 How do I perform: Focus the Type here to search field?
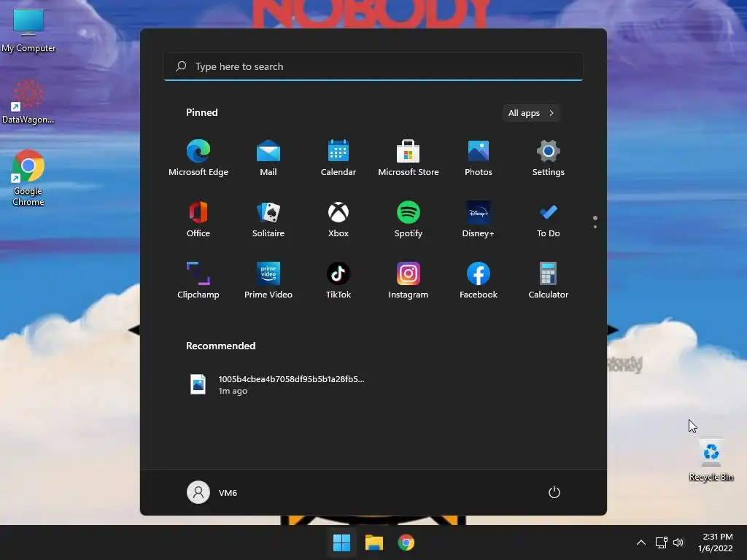tap(373, 66)
